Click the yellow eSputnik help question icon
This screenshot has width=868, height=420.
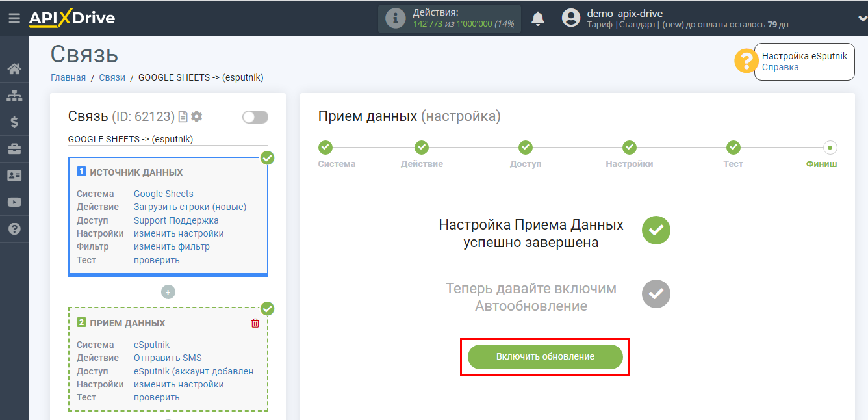[746, 61]
